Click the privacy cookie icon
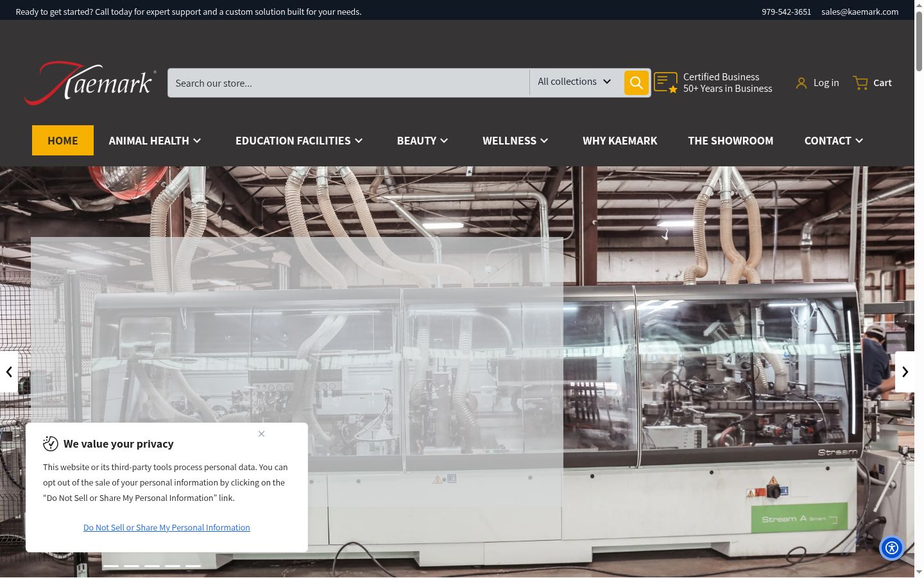Image resolution: width=924 pixels, height=578 pixels. (51, 443)
